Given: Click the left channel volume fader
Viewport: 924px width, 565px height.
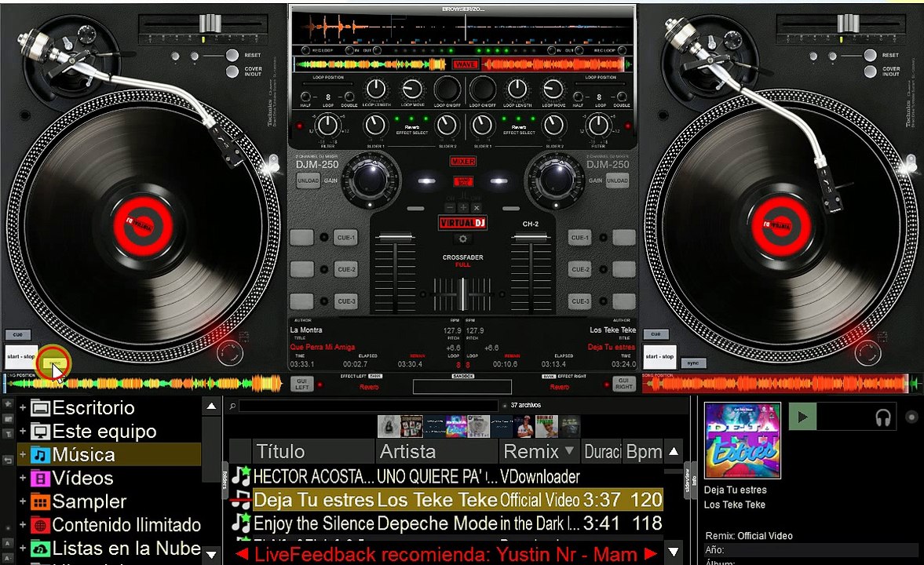Looking at the screenshot, I should click(395, 238).
